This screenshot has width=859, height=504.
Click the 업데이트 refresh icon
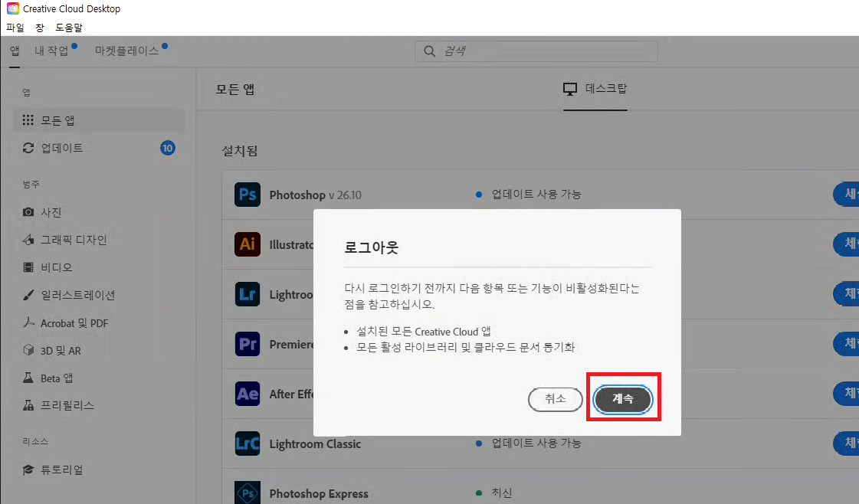(28, 148)
